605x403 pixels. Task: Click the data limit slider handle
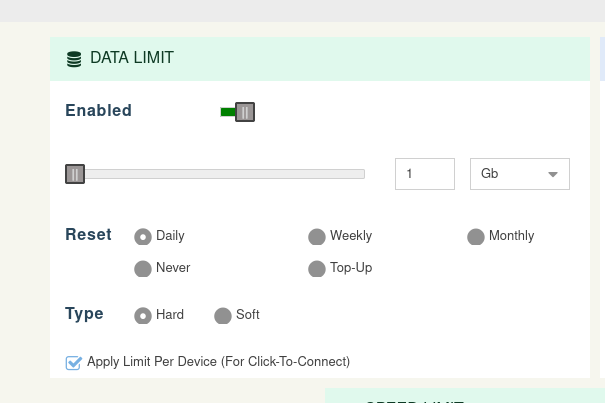pyautogui.click(x=75, y=174)
